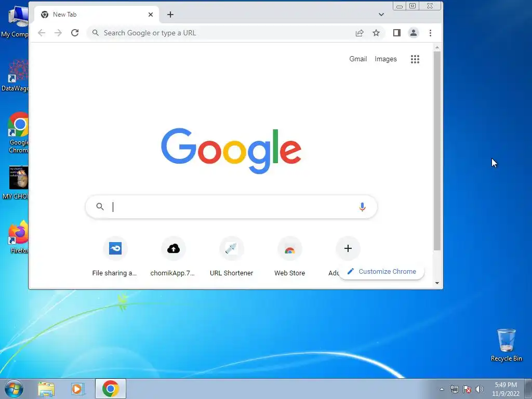Open a new tab with the plus button
Viewport: 532px width, 399px height.
(170, 15)
